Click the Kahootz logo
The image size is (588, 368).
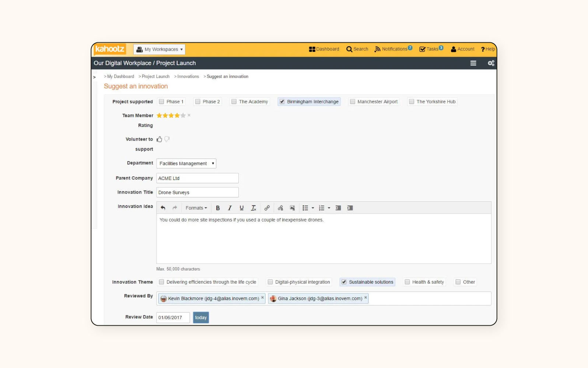110,49
